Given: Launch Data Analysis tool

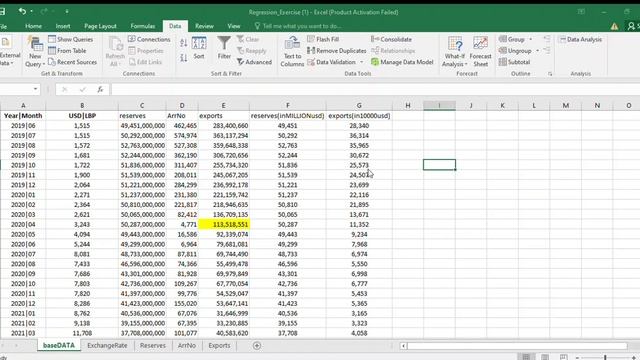Looking at the screenshot, I should 580,39.
